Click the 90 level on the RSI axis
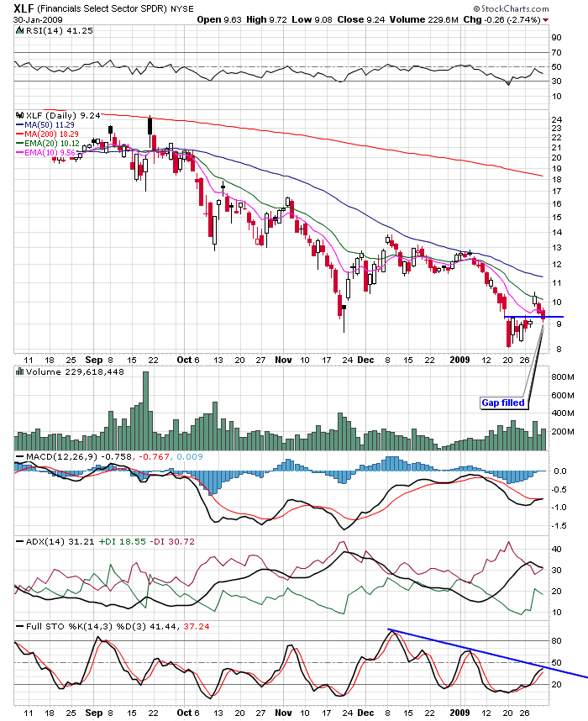 [556, 38]
